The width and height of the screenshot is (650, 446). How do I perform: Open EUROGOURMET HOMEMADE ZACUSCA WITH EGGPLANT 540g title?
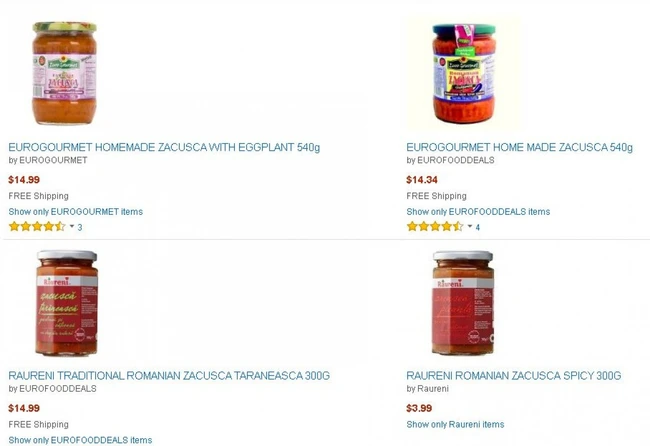coord(164,147)
